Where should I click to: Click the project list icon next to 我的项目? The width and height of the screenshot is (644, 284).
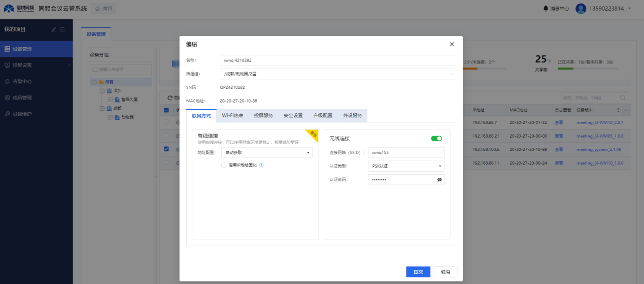62,29
